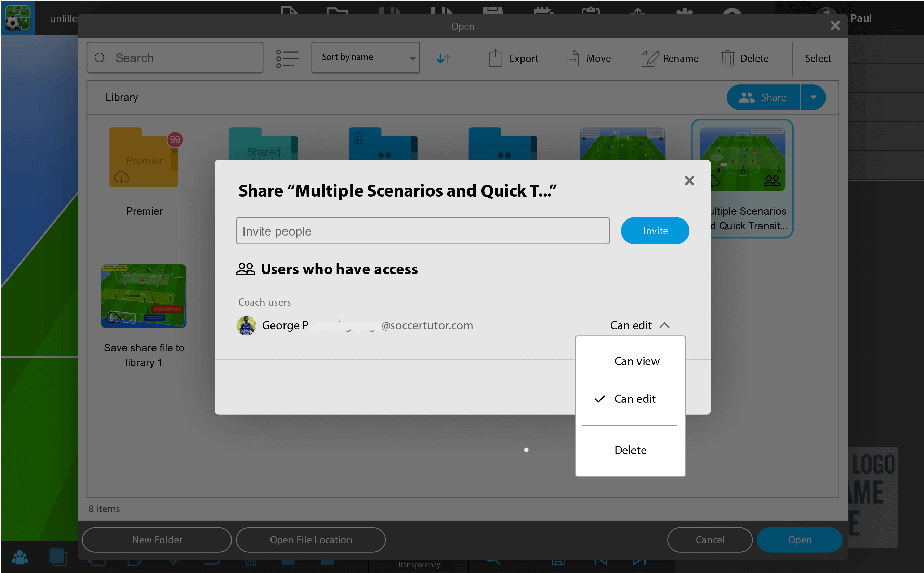924x573 pixels.
Task: Click the Delete trash can icon
Action: point(727,58)
